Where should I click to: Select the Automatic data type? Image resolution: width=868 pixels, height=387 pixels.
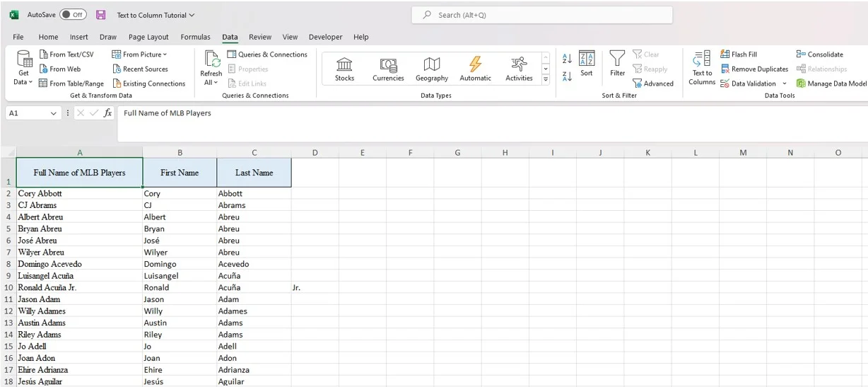point(475,69)
